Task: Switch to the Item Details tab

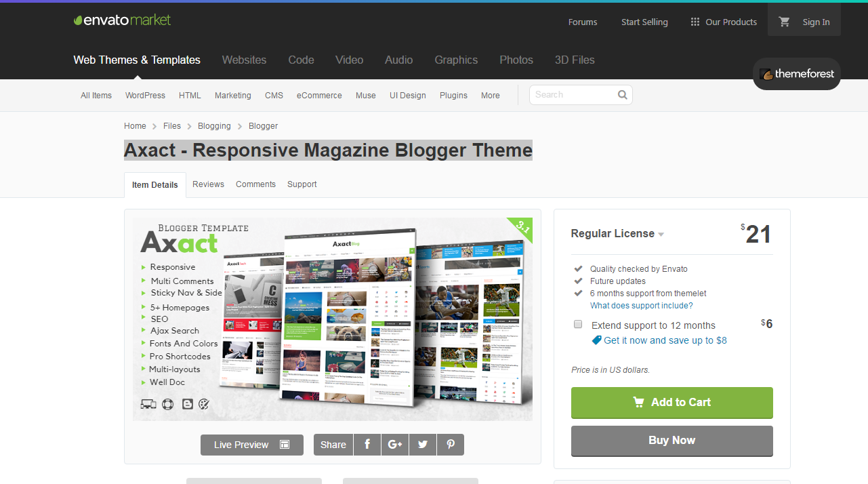Action: [x=155, y=185]
